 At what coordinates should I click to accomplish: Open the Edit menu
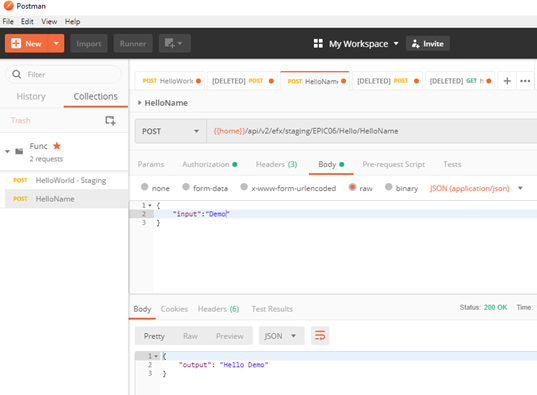click(x=27, y=22)
